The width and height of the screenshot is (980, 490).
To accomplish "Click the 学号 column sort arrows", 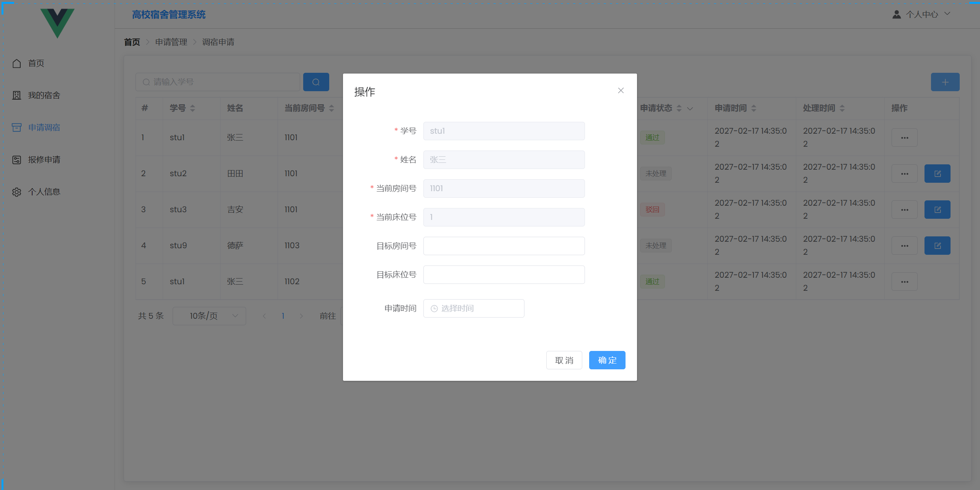I will click(x=193, y=108).
